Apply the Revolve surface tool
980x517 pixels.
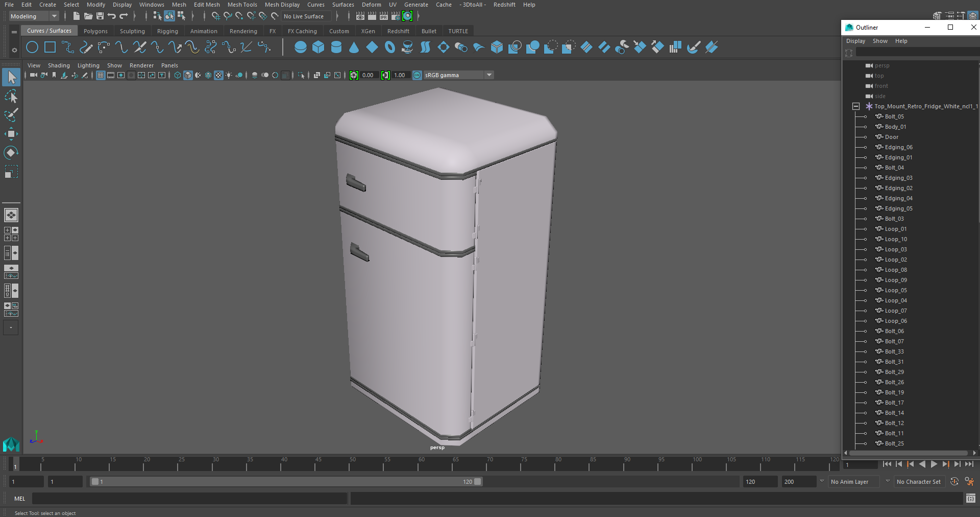coord(407,48)
